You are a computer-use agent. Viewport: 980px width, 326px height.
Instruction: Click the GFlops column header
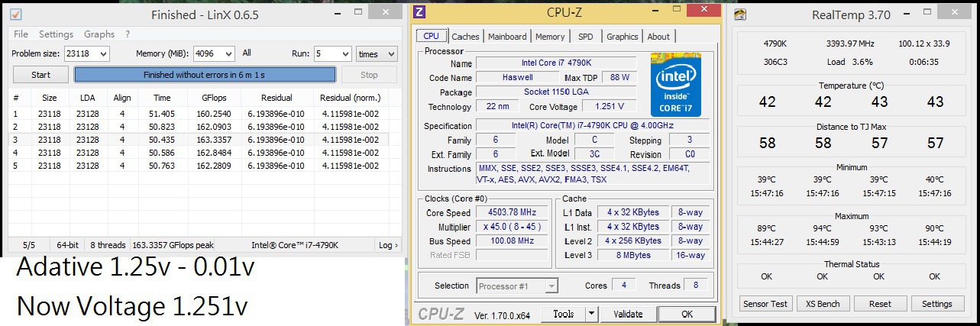214,98
